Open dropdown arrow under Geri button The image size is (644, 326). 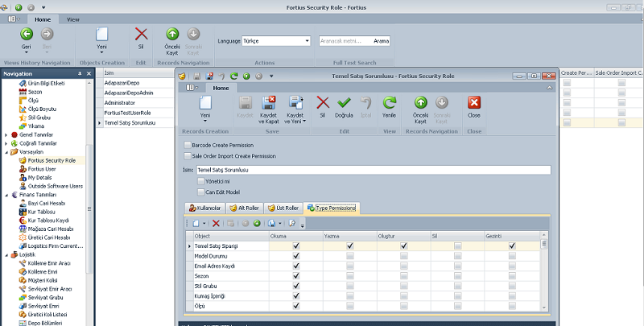(27, 52)
